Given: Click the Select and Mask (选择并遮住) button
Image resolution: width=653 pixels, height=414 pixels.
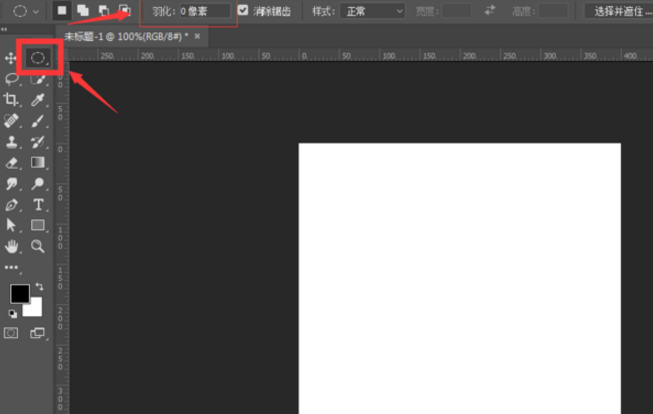Looking at the screenshot, I should [x=617, y=11].
